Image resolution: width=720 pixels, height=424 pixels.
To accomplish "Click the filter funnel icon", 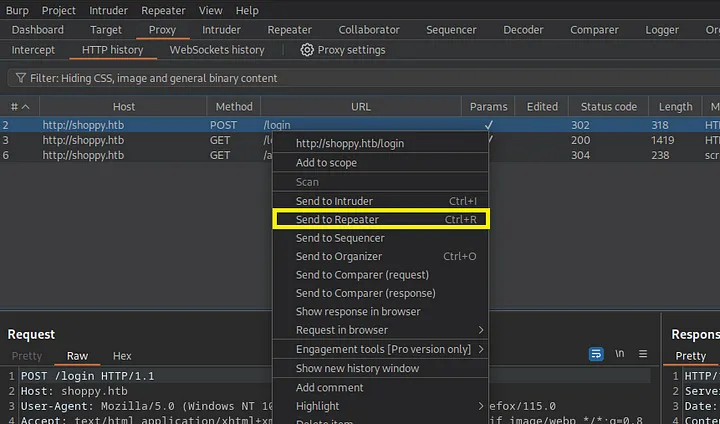I will [19, 78].
